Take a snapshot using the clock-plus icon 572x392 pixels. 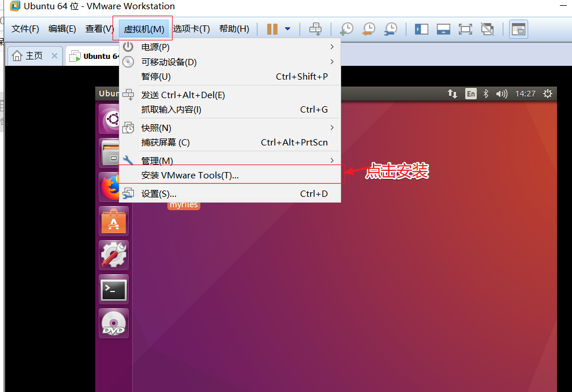pyautogui.click(x=346, y=29)
